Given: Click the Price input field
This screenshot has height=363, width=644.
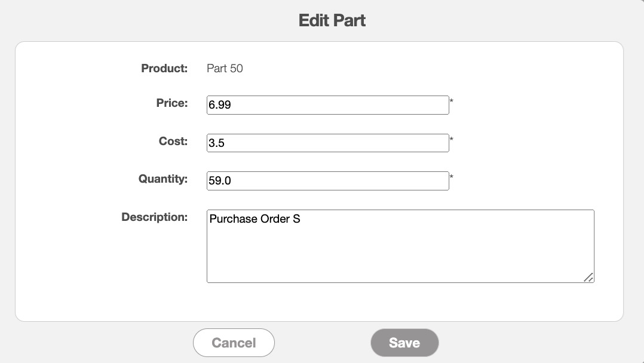Looking at the screenshot, I should coord(327,105).
